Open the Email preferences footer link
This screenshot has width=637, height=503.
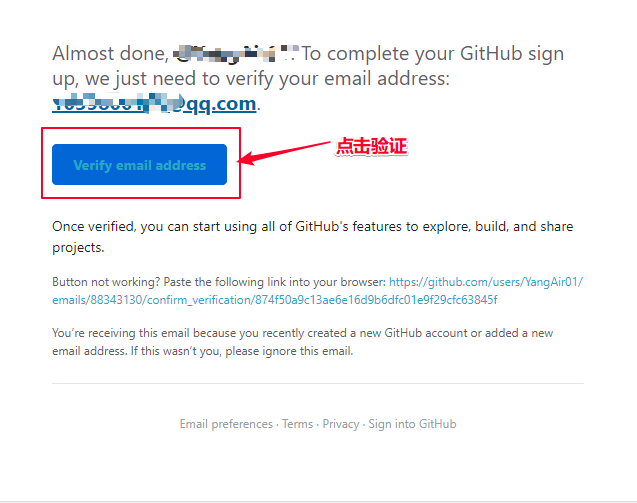tap(226, 424)
